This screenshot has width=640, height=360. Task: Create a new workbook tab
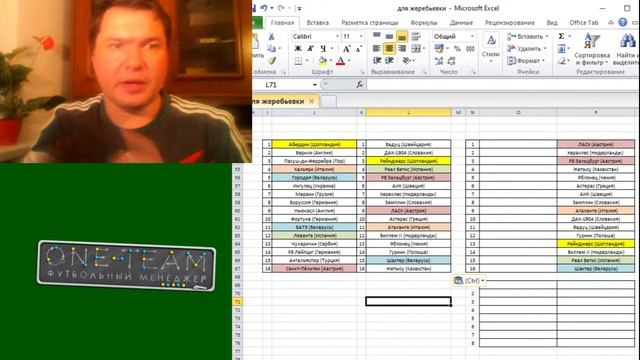click(x=329, y=101)
